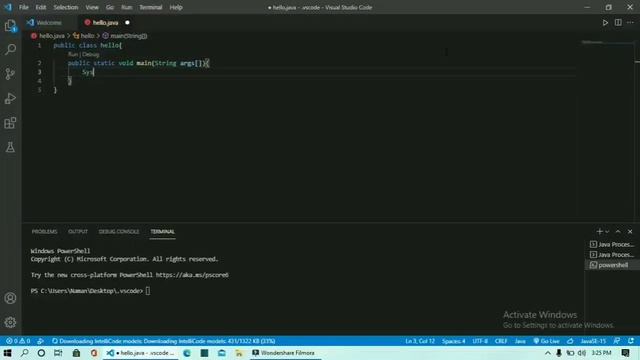640x360 pixels.
Task: Start Go Live server
Action: click(x=547, y=341)
